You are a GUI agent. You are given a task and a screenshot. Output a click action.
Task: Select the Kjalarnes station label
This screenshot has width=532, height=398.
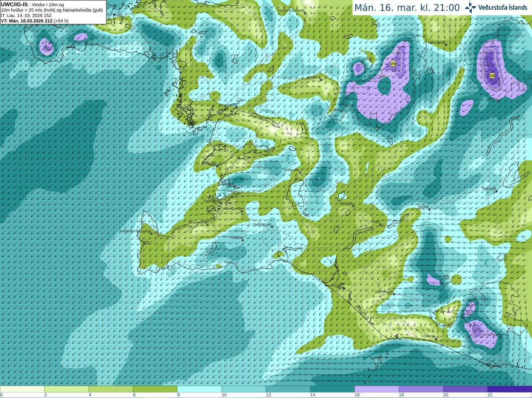coord(227,183)
